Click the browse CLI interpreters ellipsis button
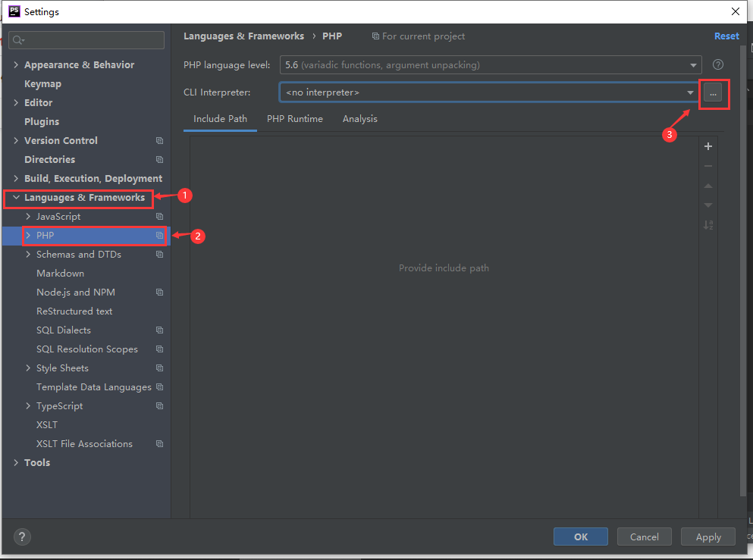The image size is (753, 560). click(x=713, y=93)
